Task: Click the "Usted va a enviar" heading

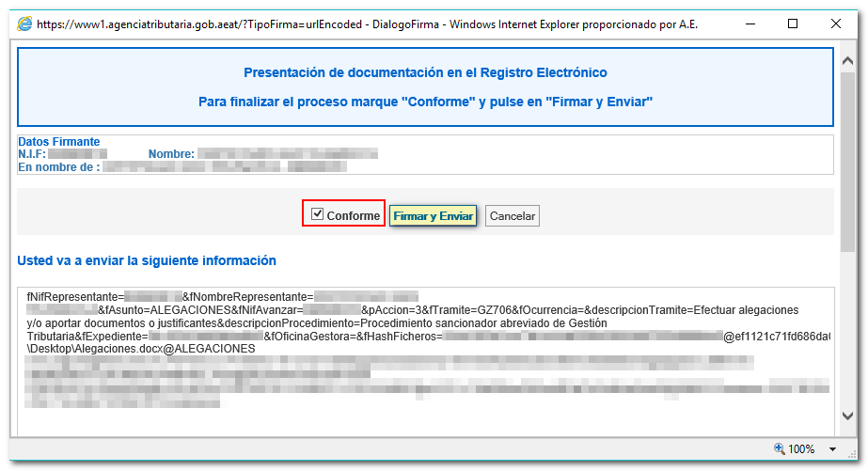Action: coord(147,260)
